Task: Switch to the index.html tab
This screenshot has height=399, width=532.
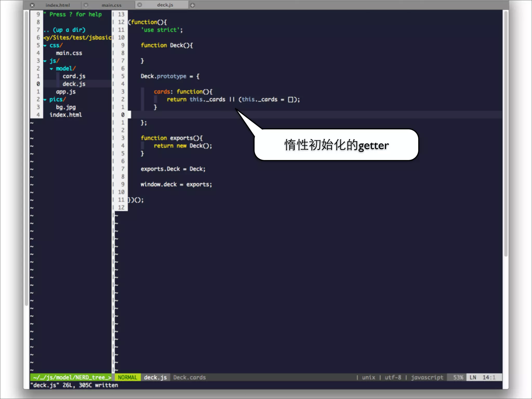Action: (58, 5)
